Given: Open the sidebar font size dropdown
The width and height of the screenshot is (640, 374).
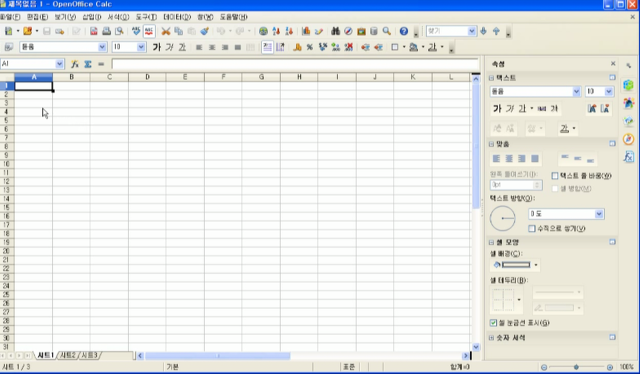Looking at the screenshot, I should point(609,91).
